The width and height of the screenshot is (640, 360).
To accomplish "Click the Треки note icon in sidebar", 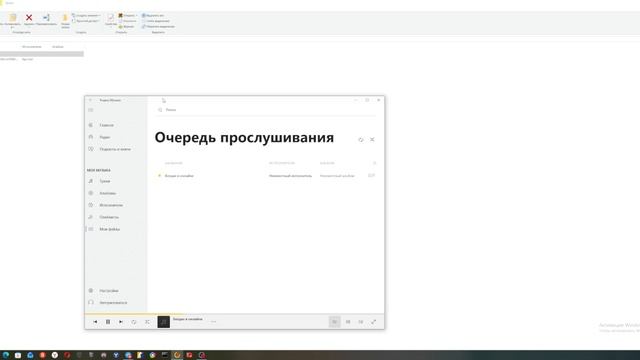I will (x=91, y=181).
